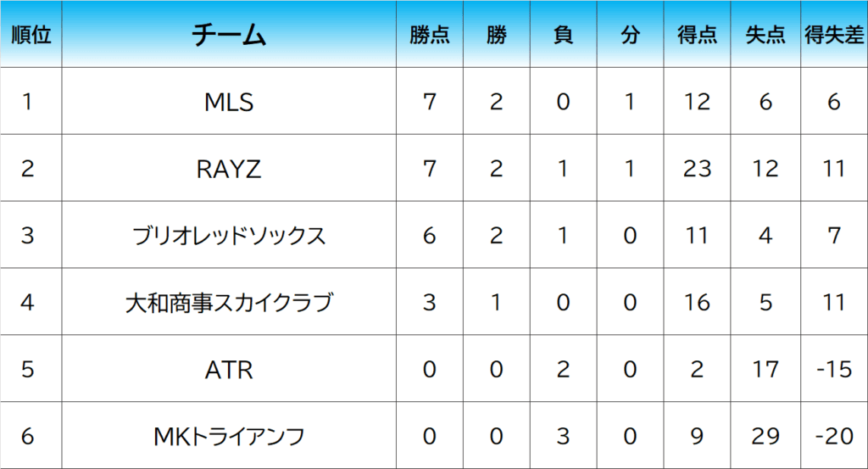The image size is (868, 469).
Task: Click the 得失差 column header
Action: coord(834,35)
